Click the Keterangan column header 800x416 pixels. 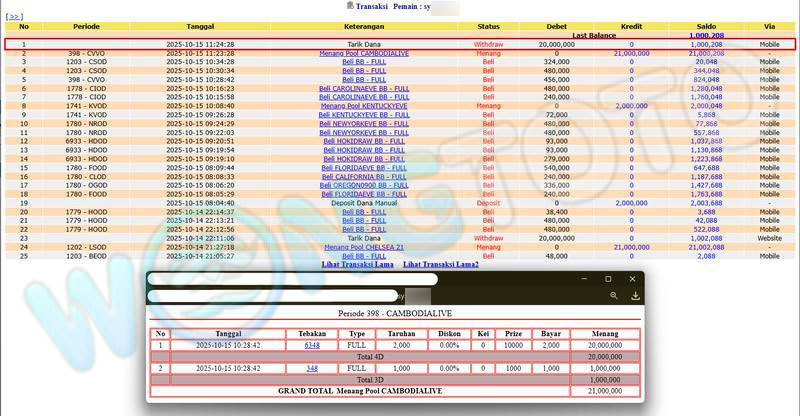click(x=363, y=26)
